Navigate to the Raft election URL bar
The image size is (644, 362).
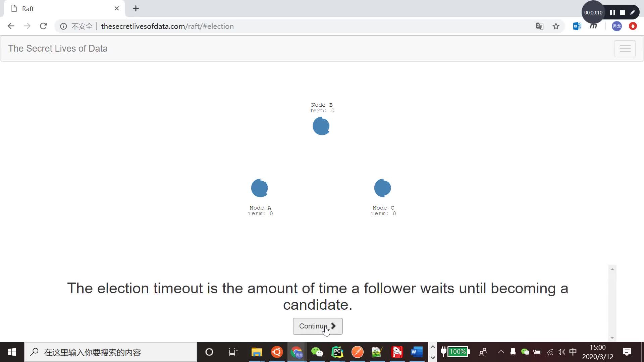coord(167,26)
